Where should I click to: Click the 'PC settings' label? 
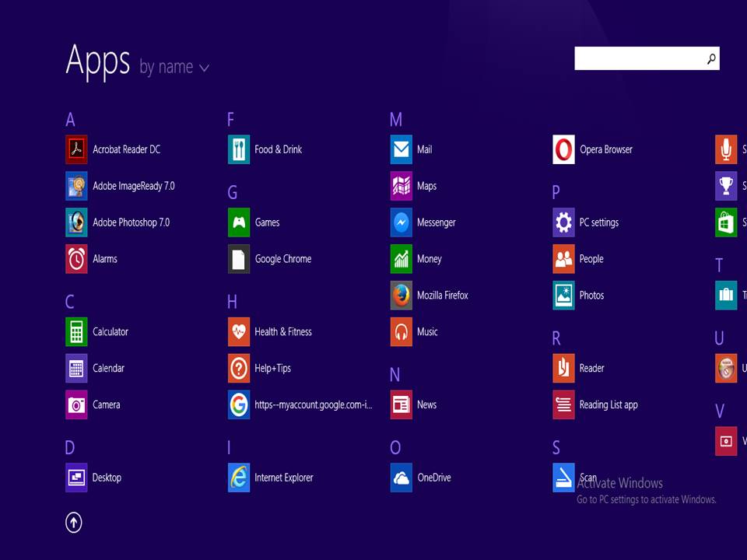tap(599, 222)
